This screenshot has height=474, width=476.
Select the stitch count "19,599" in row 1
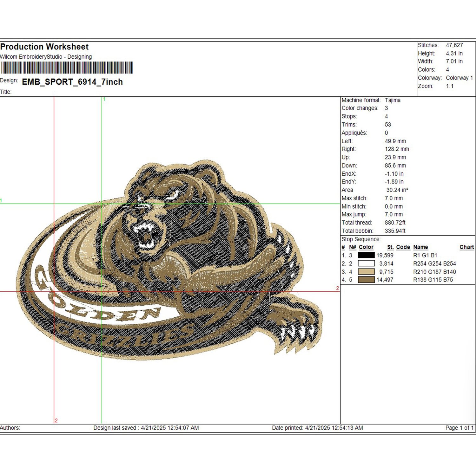385,255
